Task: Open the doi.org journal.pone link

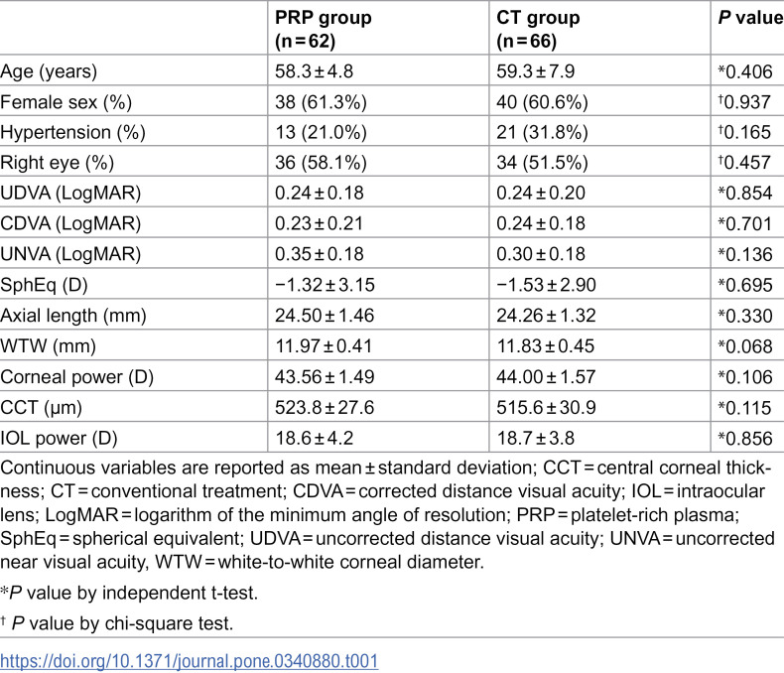Action: pyautogui.click(x=189, y=661)
